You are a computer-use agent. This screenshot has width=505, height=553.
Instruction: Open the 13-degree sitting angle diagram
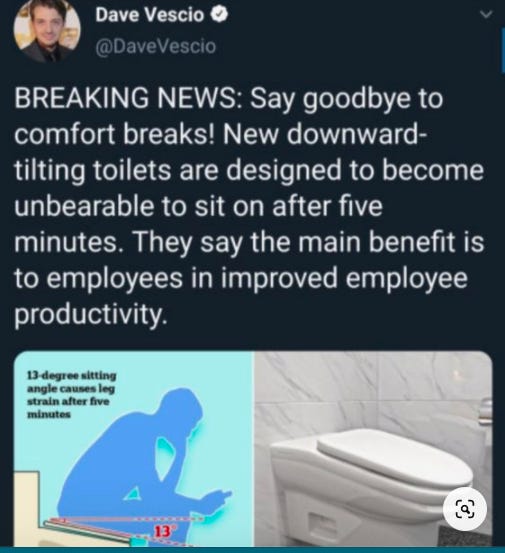pyautogui.click(x=134, y=449)
